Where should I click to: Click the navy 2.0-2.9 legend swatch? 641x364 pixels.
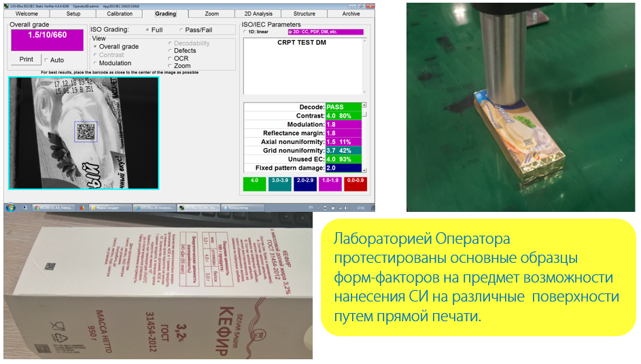[305, 184]
